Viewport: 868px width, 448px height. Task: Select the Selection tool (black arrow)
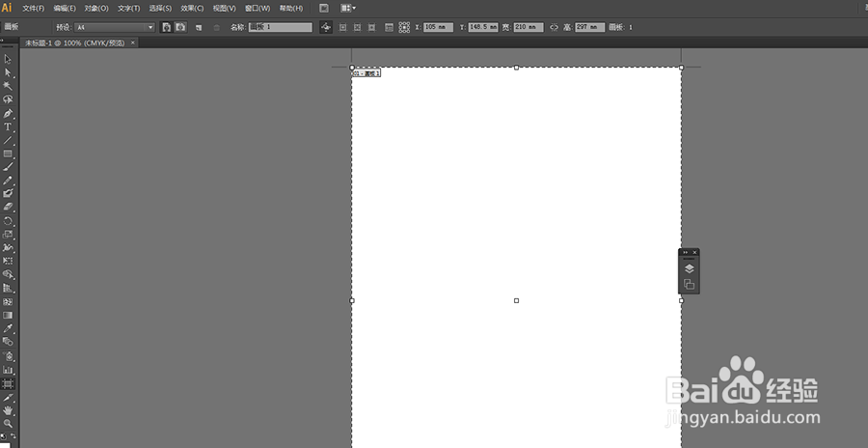point(8,59)
